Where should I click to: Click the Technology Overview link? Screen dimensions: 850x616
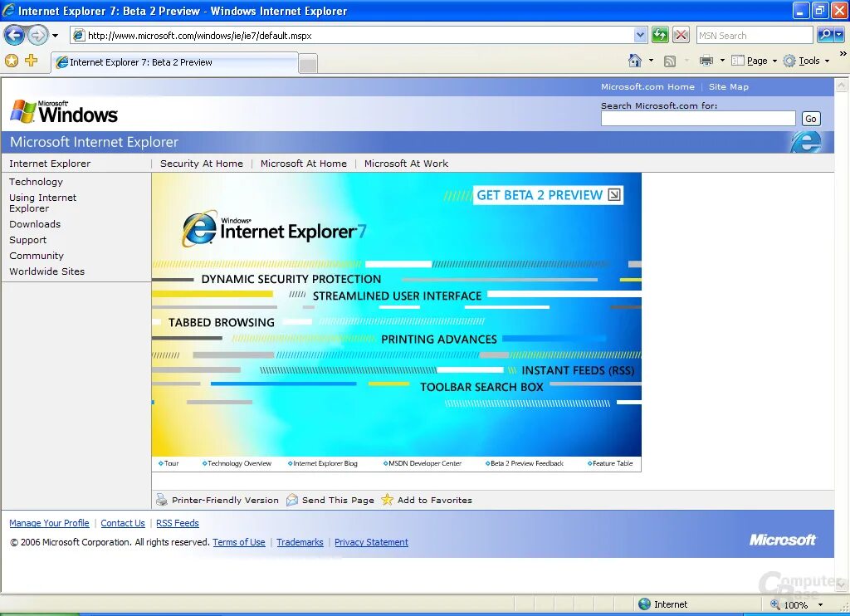237,463
